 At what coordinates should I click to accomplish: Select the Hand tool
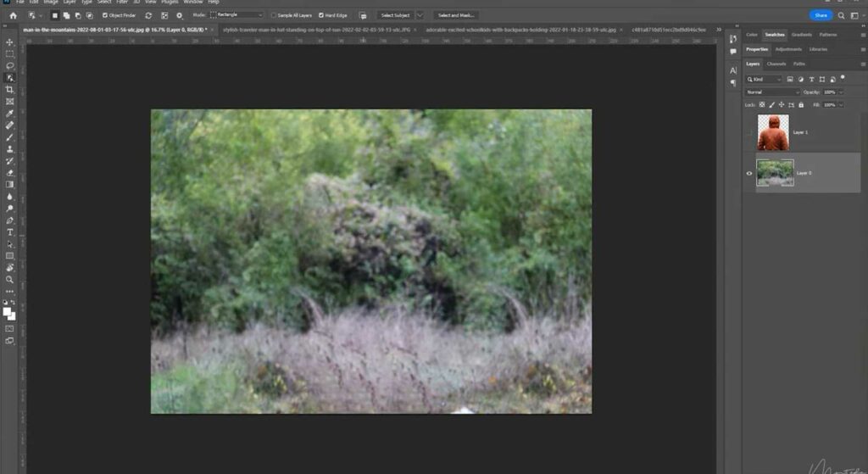point(9,267)
